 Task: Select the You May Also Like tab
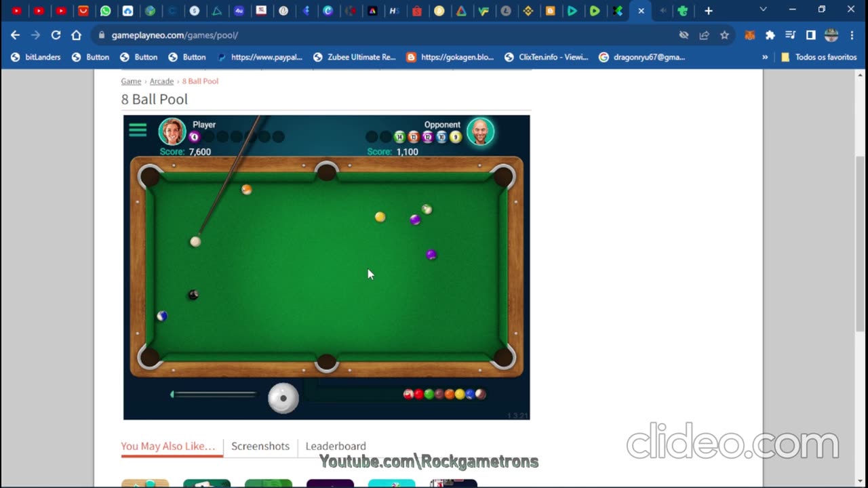pos(168,446)
